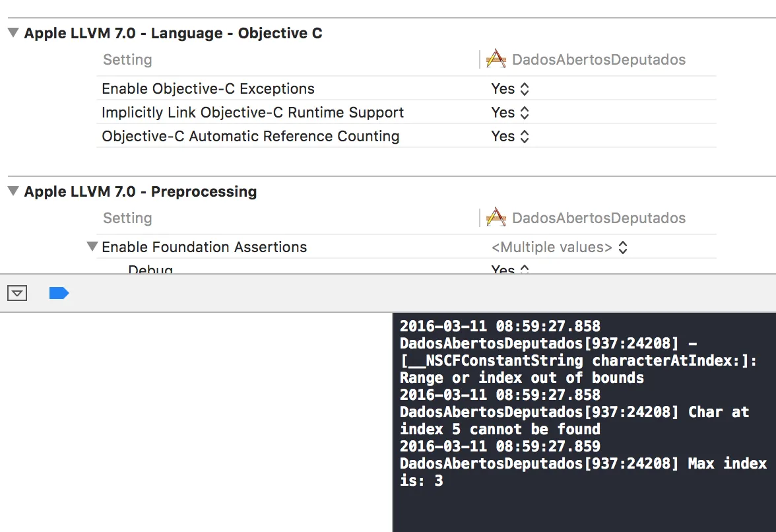Click the "Range or index out of bounds" console line
This screenshot has width=776, height=532.
pos(521,378)
